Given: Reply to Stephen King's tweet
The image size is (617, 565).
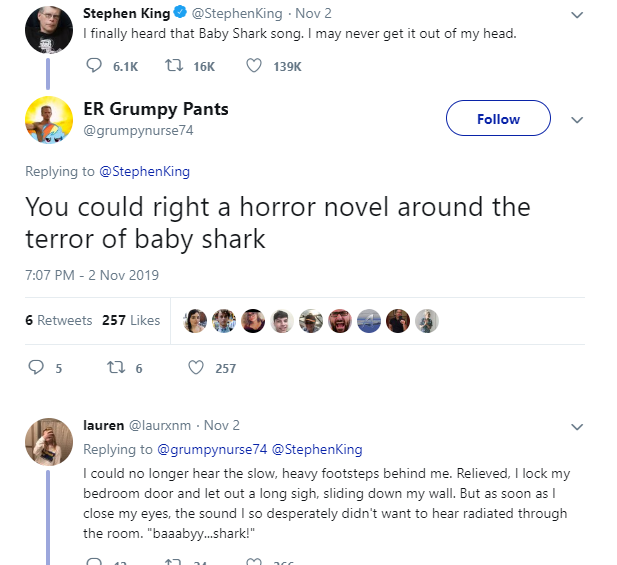Looking at the screenshot, I should pos(95,65).
